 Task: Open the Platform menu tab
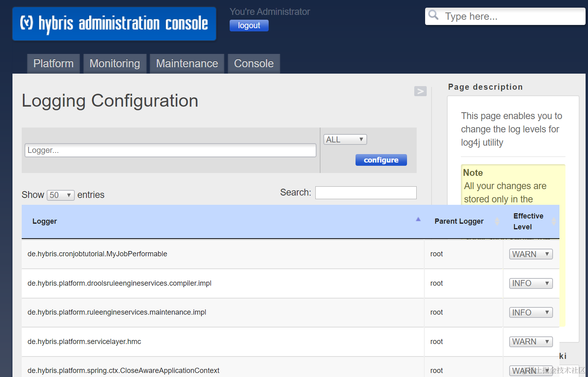point(53,64)
